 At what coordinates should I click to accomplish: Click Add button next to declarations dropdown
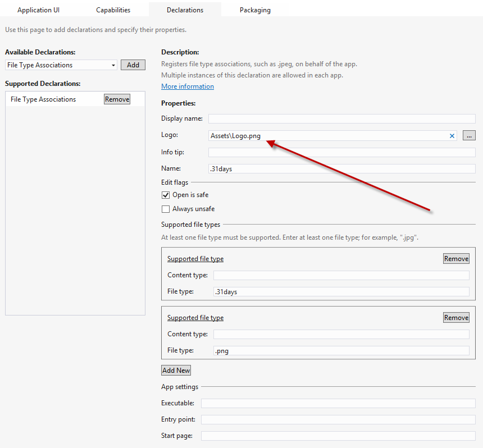133,65
